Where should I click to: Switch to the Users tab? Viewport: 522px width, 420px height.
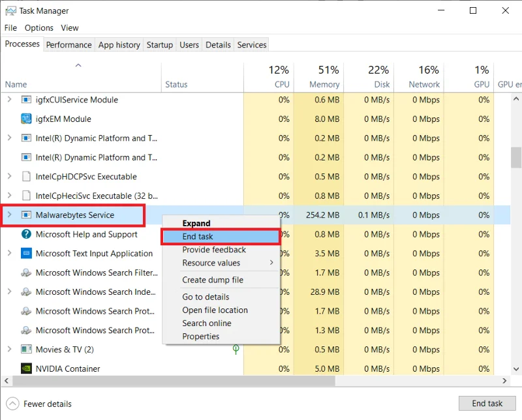(x=189, y=44)
